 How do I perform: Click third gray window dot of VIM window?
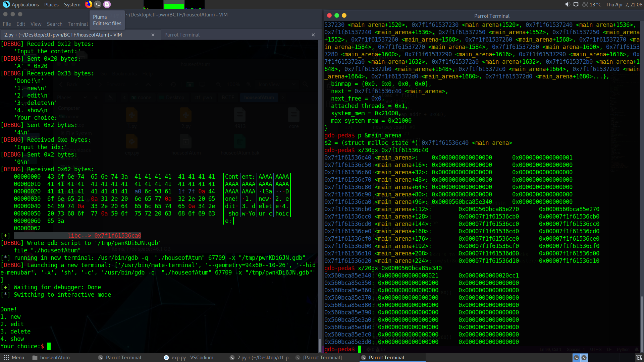(20, 14)
